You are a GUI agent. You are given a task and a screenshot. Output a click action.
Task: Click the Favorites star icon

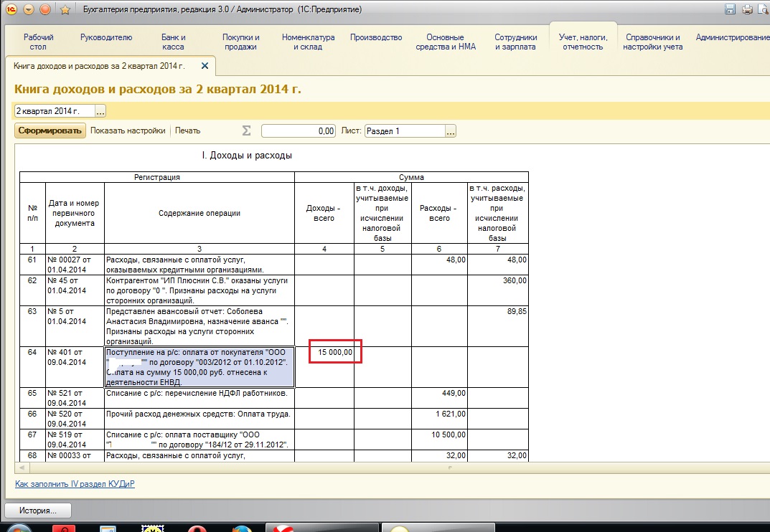click(65, 9)
